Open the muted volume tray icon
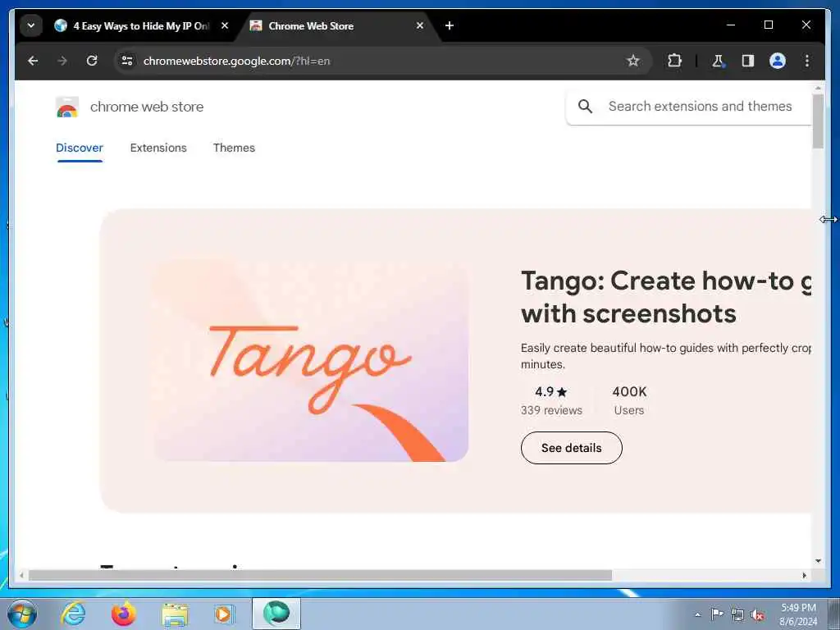This screenshot has width=840, height=630. [x=757, y=615]
